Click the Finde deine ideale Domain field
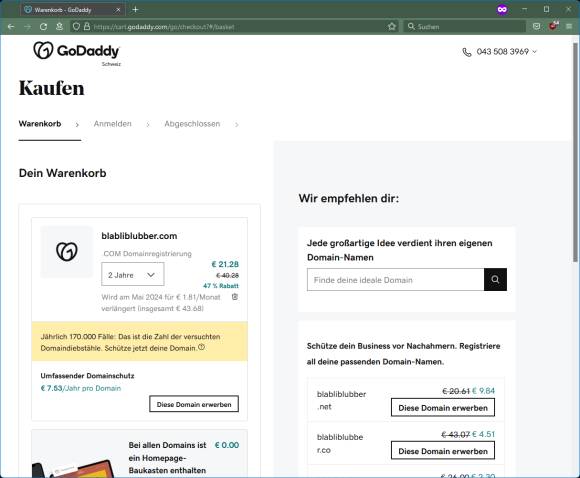Viewport: 580px width, 478px height. point(395,280)
